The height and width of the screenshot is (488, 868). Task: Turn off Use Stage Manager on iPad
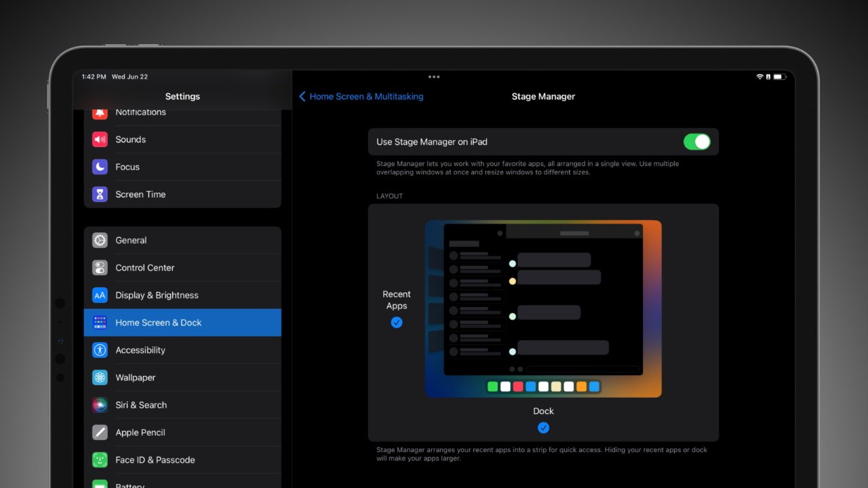point(696,142)
